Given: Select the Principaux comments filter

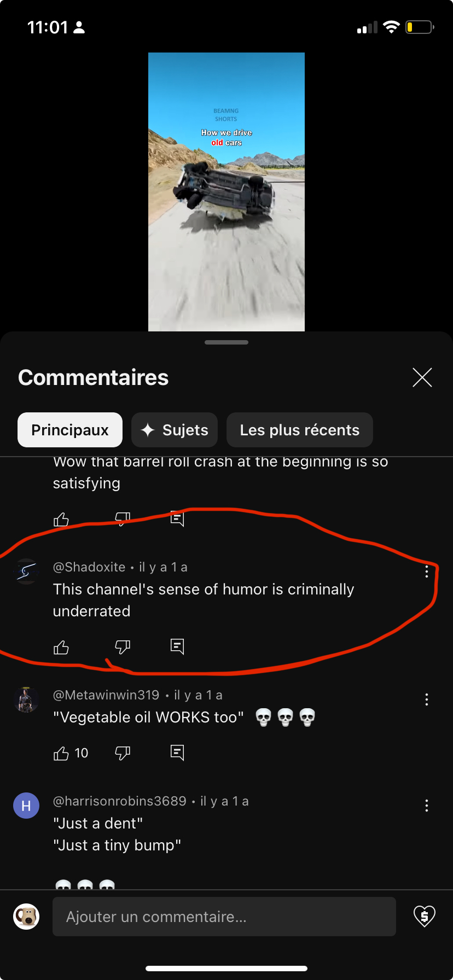Looking at the screenshot, I should tap(70, 430).
